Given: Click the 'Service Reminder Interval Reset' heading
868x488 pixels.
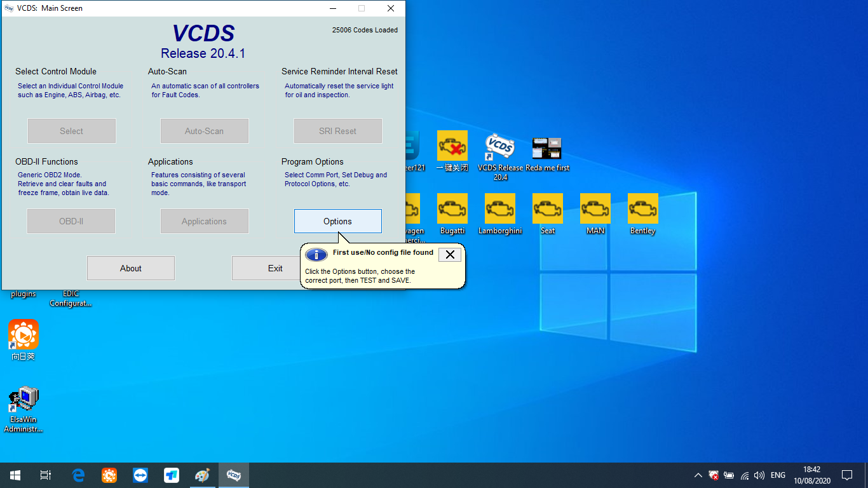Looking at the screenshot, I should [339, 71].
